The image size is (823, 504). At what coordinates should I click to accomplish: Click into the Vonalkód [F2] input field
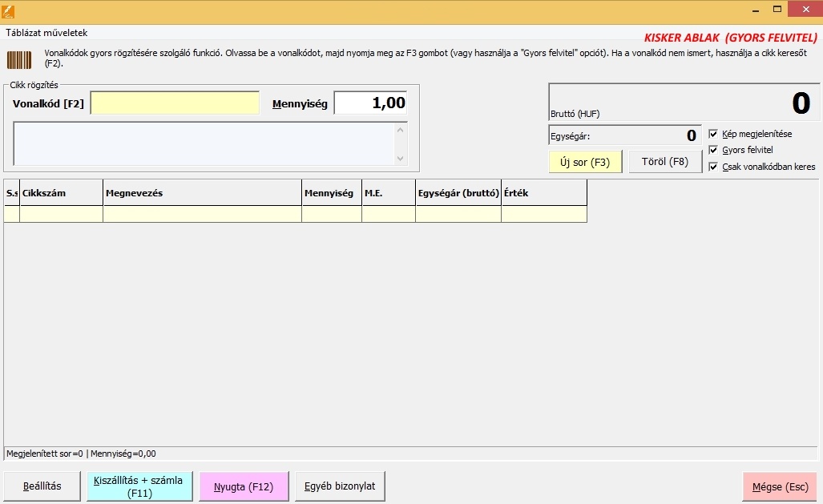[175, 103]
